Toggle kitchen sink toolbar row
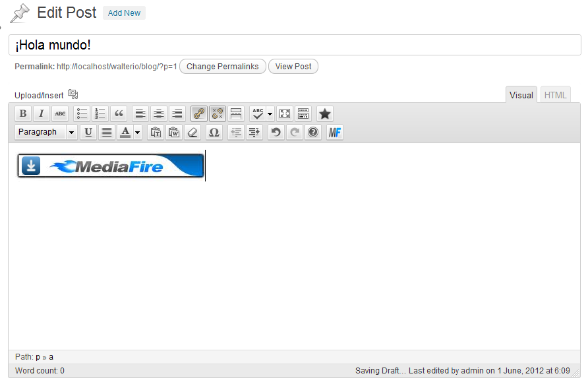Viewport: 588px width, 386px height. pyautogui.click(x=303, y=113)
